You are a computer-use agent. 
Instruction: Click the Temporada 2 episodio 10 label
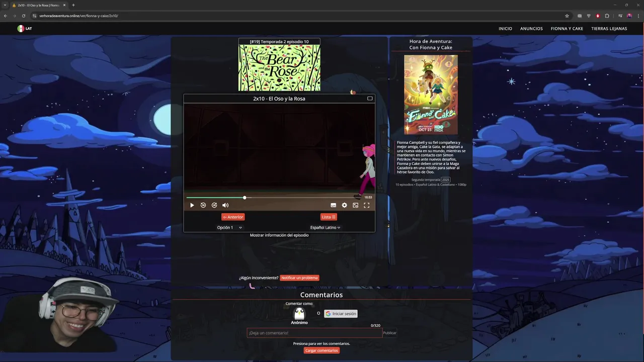(279, 42)
